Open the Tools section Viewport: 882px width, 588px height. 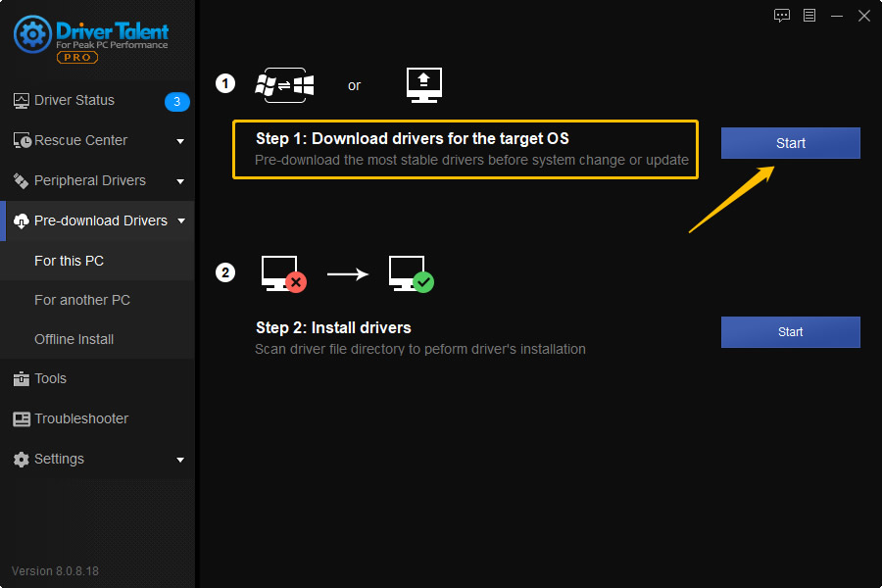click(97, 379)
